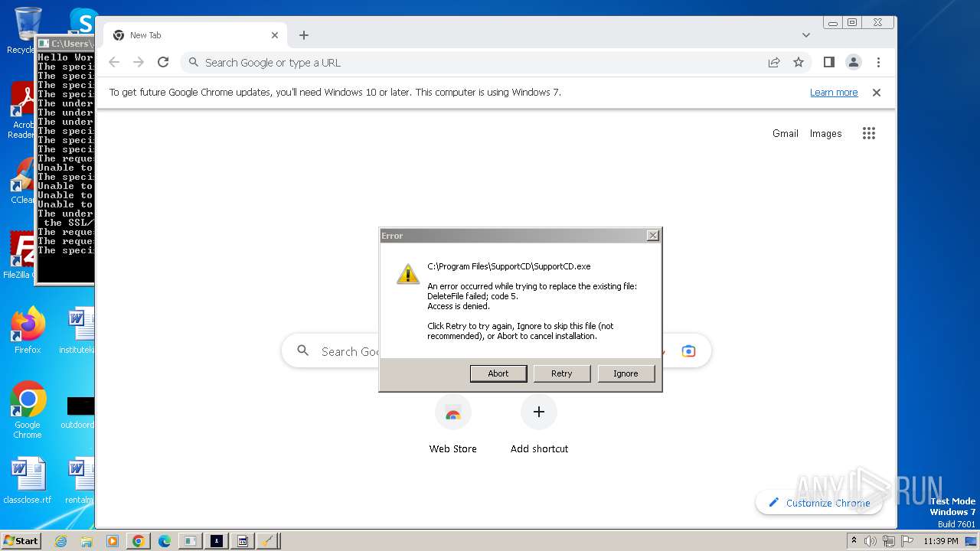The width and height of the screenshot is (980, 551).
Task: Open Chrome three-dot menu
Action: 878,63
